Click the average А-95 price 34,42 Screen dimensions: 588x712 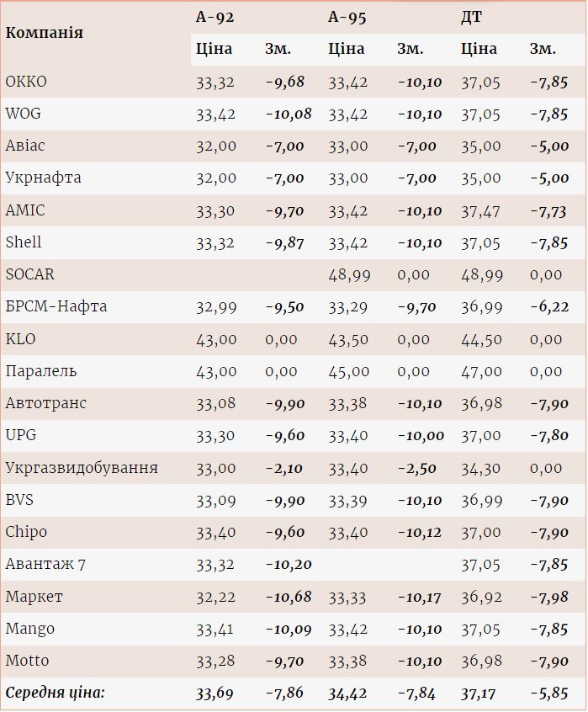pyautogui.click(x=348, y=693)
